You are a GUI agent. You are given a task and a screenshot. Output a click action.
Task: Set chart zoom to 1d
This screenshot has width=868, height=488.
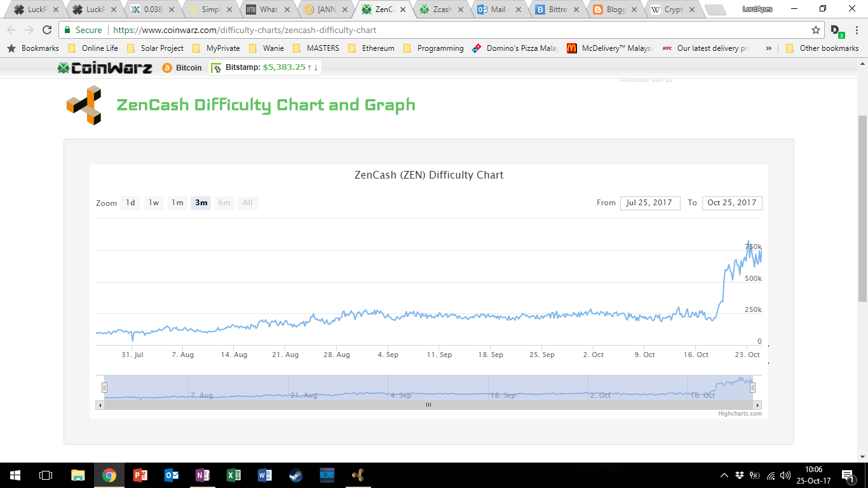(x=130, y=203)
